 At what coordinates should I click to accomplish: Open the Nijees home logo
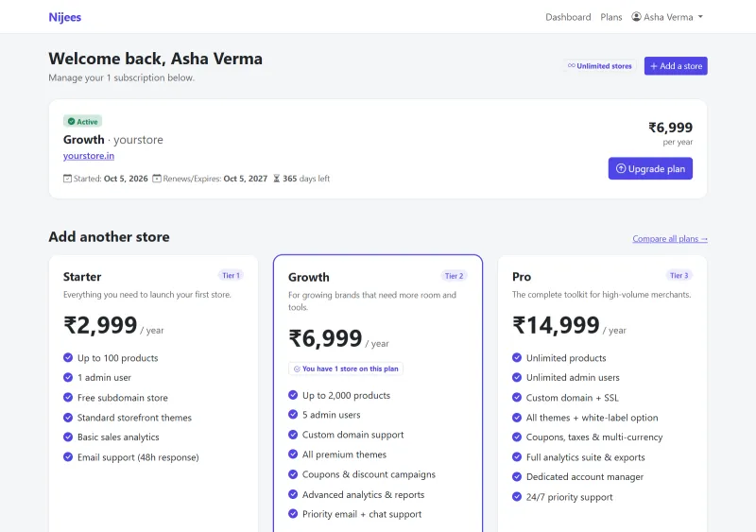[64, 17]
